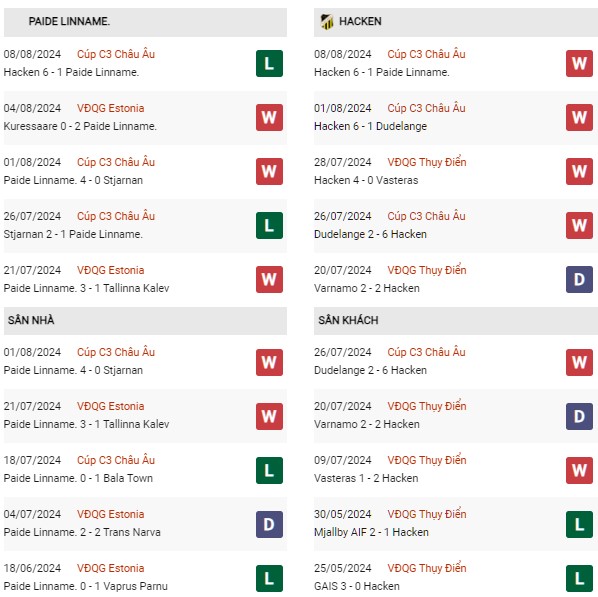The height and width of the screenshot is (597, 598).
Task: Open the PAIDE LINNAME. section header
Action: (x=145, y=22)
